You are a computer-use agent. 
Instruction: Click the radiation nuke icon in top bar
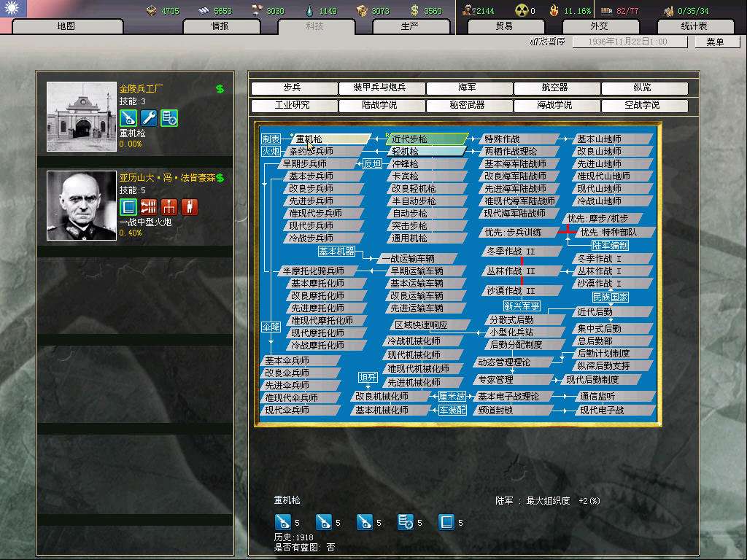pos(522,10)
